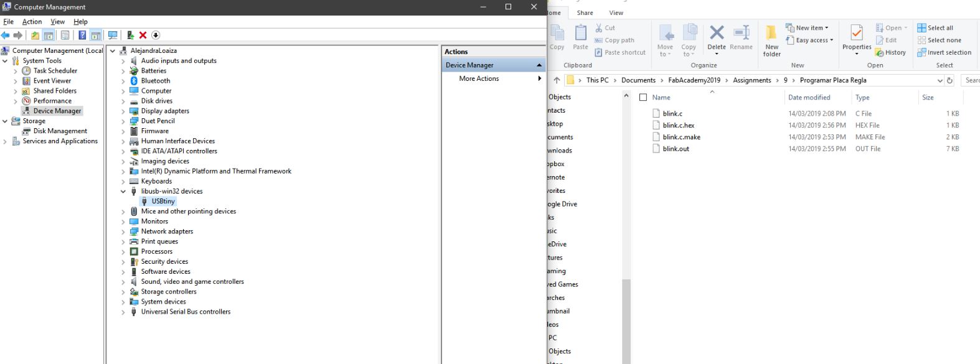Expand the Bluetooth device category
Image resolution: width=980 pixels, height=364 pixels.
coord(123,81)
